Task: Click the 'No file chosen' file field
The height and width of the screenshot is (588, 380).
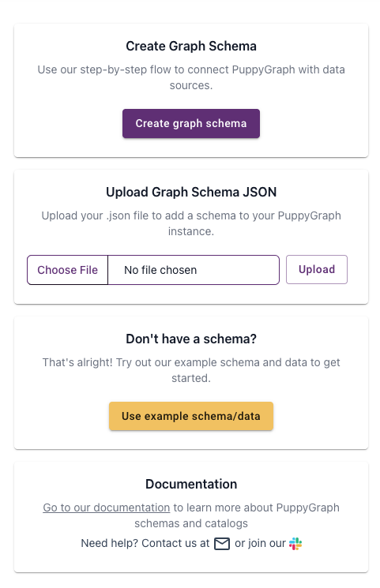Action: [x=194, y=270]
